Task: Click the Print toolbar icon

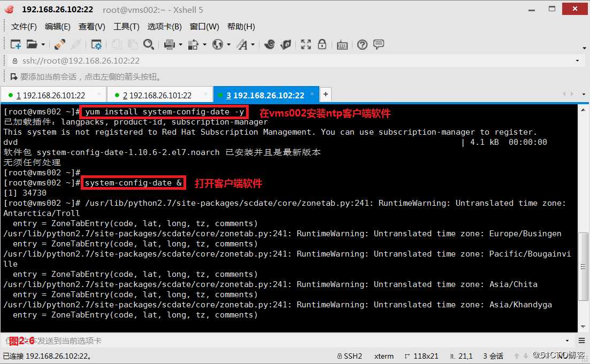Action: (170, 44)
